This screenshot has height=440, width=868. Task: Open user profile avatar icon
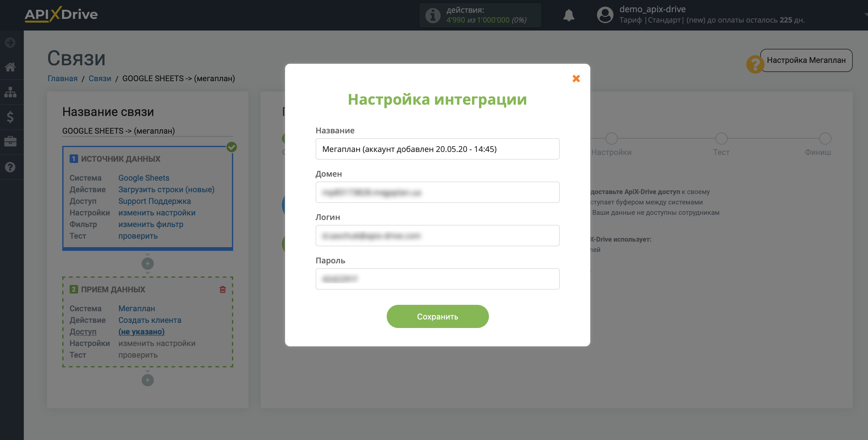click(605, 15)
